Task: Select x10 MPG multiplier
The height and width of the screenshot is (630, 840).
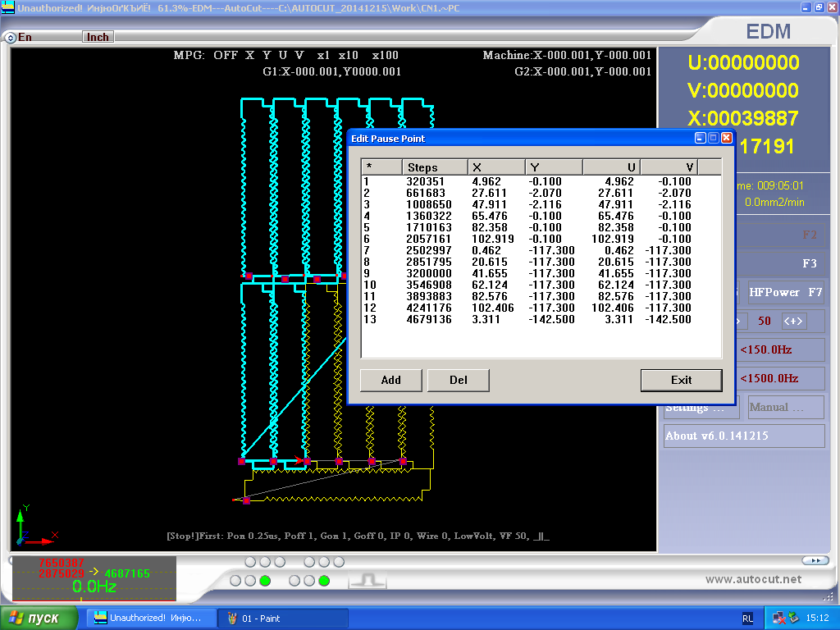Action: pos(349,55)
